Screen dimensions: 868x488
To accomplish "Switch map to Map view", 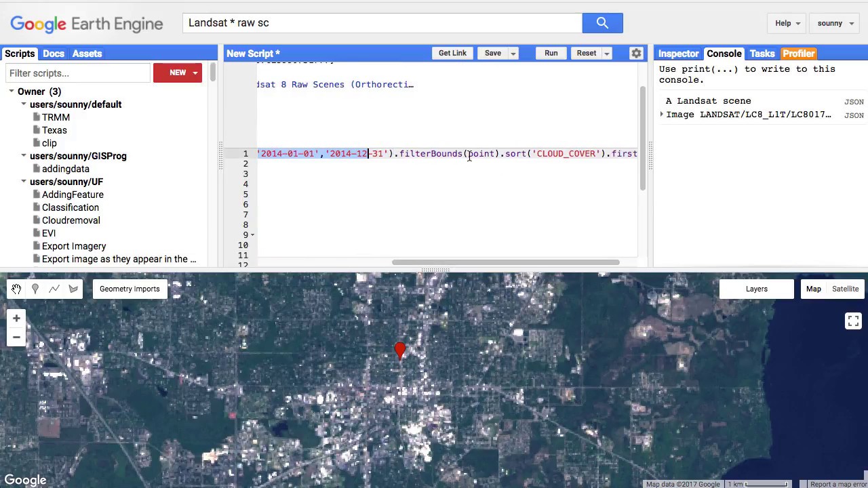I will (x=813, y=289).
